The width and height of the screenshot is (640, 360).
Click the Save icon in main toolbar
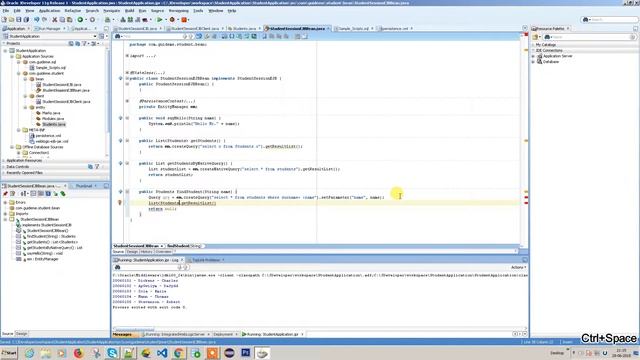[x=19, y=20]
